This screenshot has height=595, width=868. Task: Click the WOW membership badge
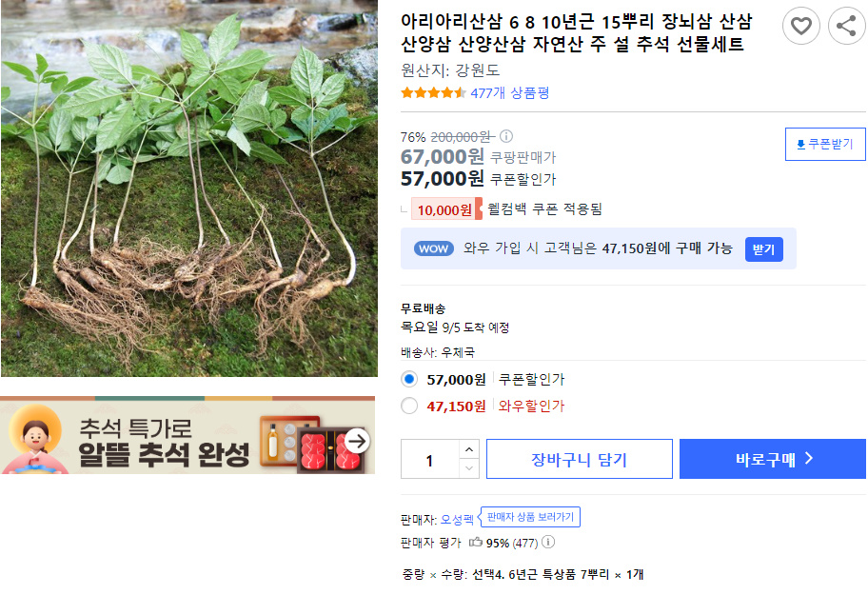point(433,248)
